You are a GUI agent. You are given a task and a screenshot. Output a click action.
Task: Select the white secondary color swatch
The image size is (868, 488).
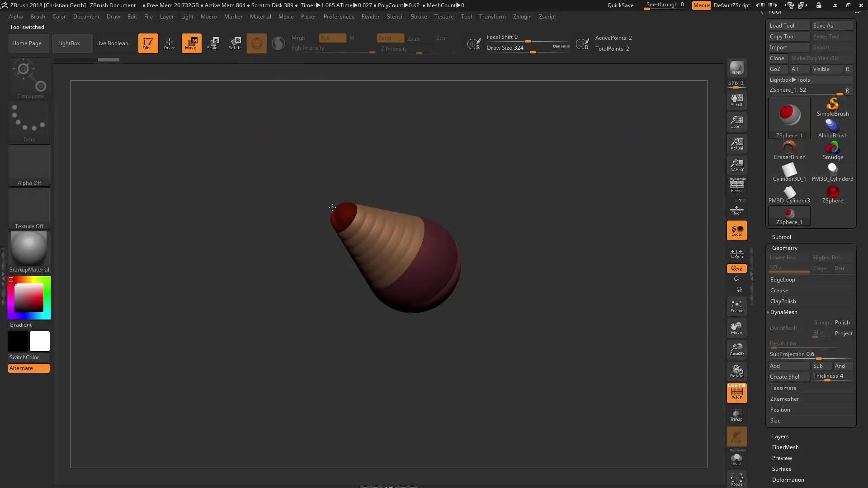click(x=40, y=341)
